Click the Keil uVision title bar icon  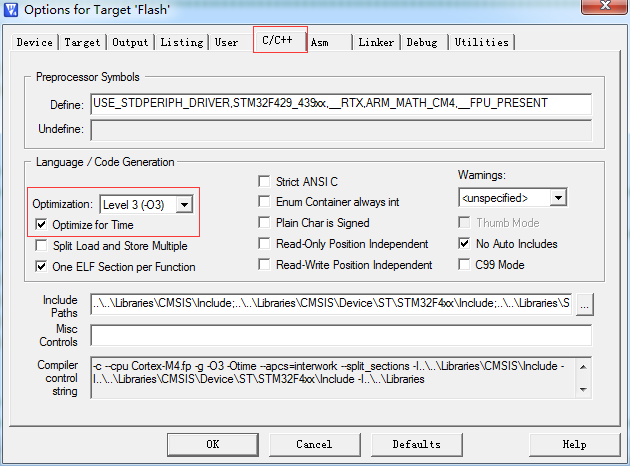click(11, 10)
